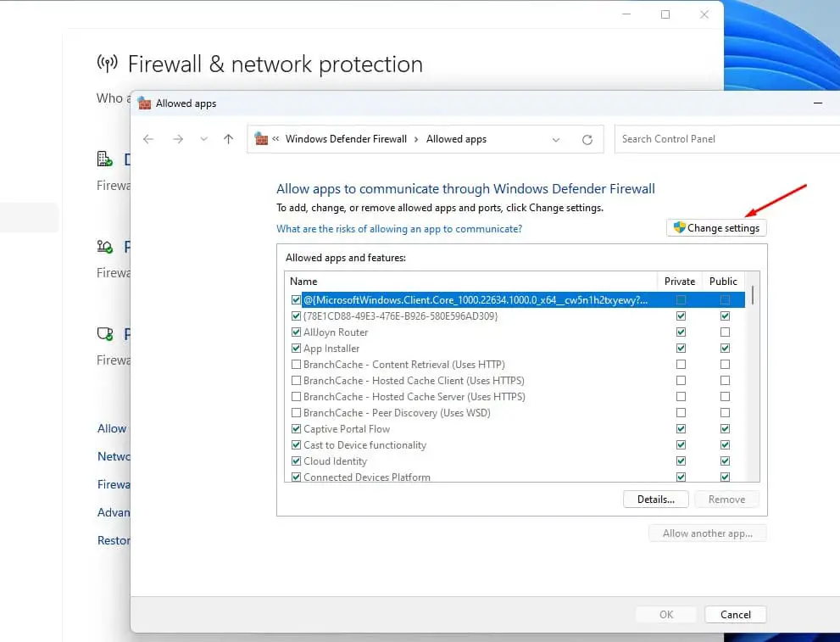Click the Forward navigation arrow
Screen dimensions: 840x642
(177, 139)
